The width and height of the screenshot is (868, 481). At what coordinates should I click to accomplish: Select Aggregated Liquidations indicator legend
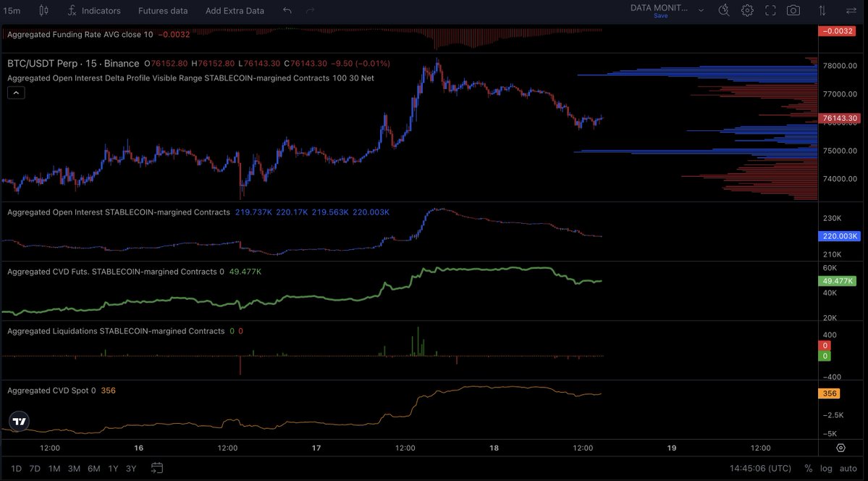(x=116, y=331)
